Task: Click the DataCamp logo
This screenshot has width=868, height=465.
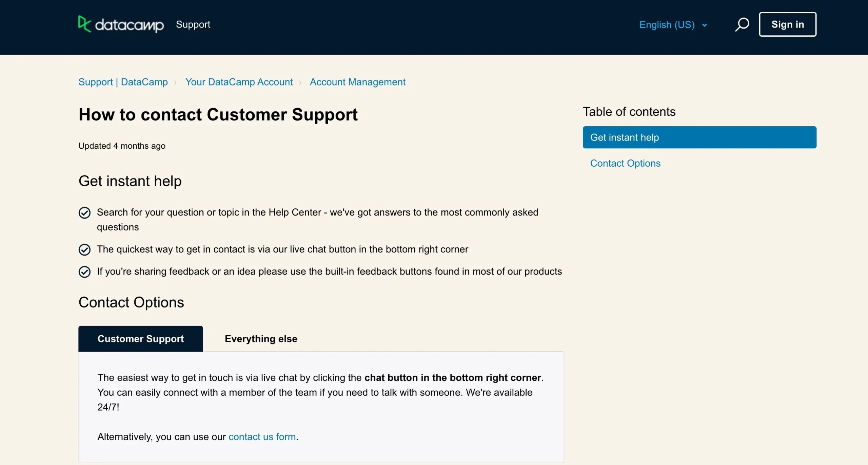Action: coord(121,24)
